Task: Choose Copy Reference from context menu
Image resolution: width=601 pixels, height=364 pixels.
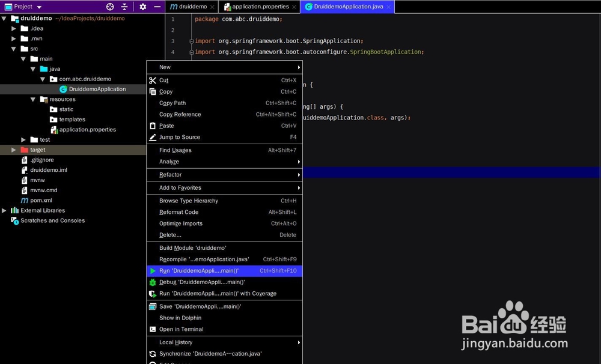Action: pos(225,114)
